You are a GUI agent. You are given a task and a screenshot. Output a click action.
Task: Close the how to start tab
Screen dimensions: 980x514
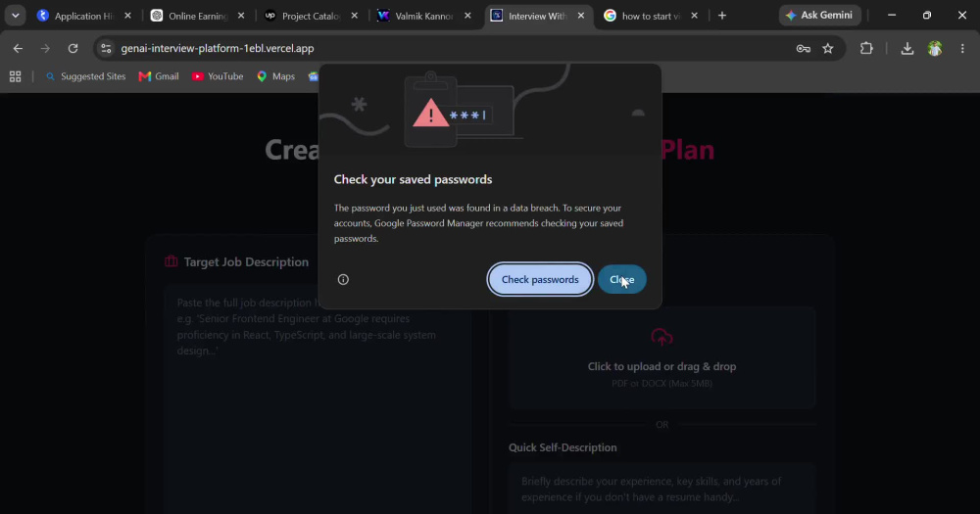tap(695, 16)
